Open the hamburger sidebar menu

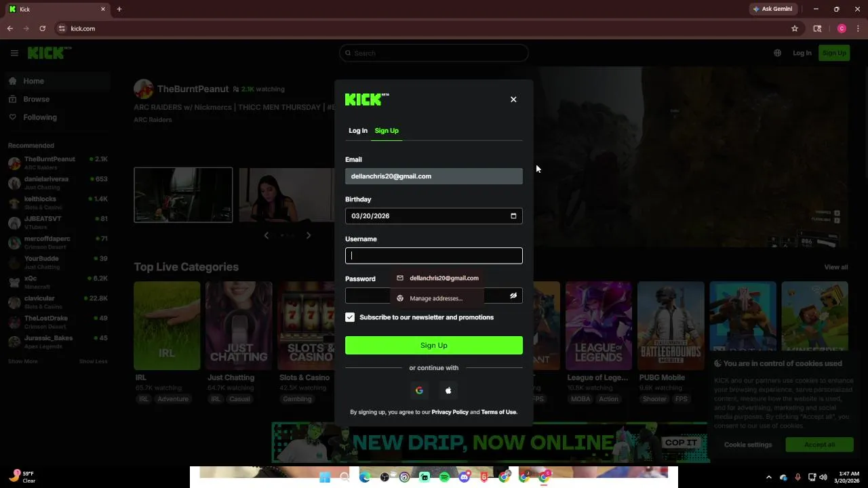14,53
